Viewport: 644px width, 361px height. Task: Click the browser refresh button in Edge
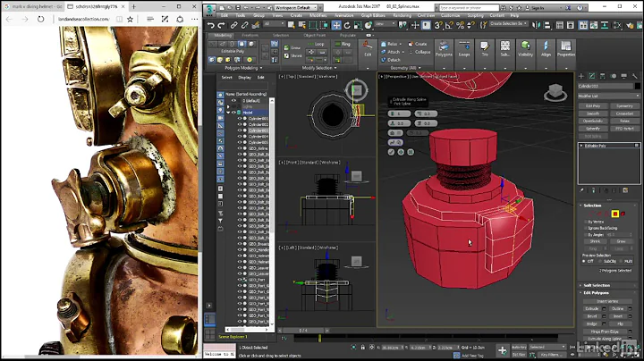40,19
